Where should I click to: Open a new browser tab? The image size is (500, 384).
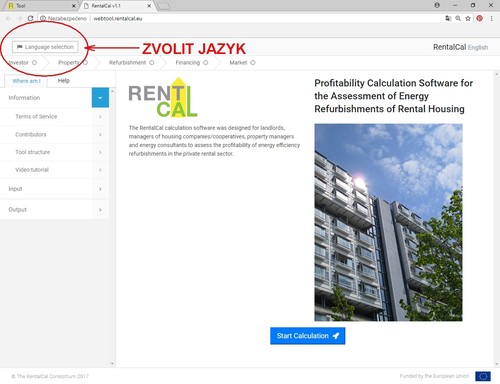pyautogui.click(x=163, y=6)
